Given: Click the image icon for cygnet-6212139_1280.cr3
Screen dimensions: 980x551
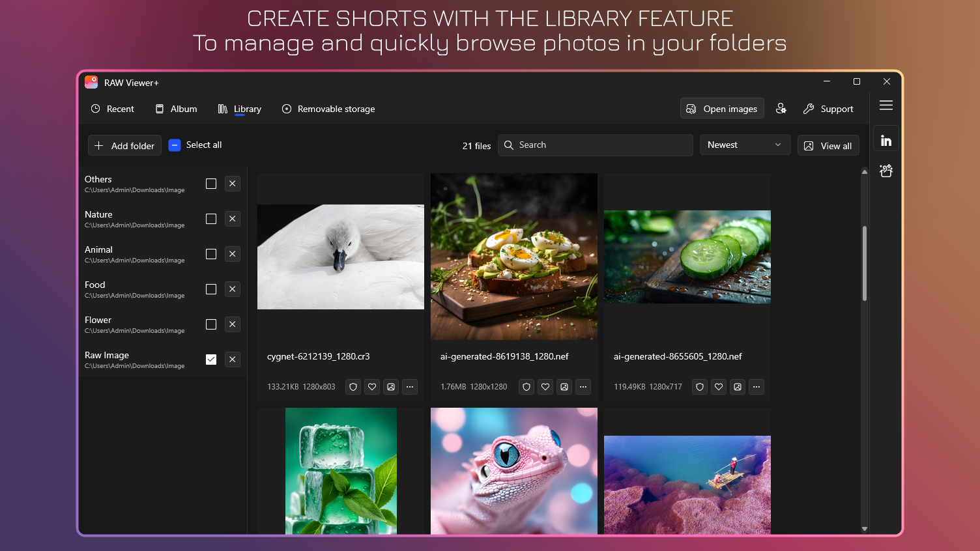Looking at the screenshot, I should click(x=391, y=387).
